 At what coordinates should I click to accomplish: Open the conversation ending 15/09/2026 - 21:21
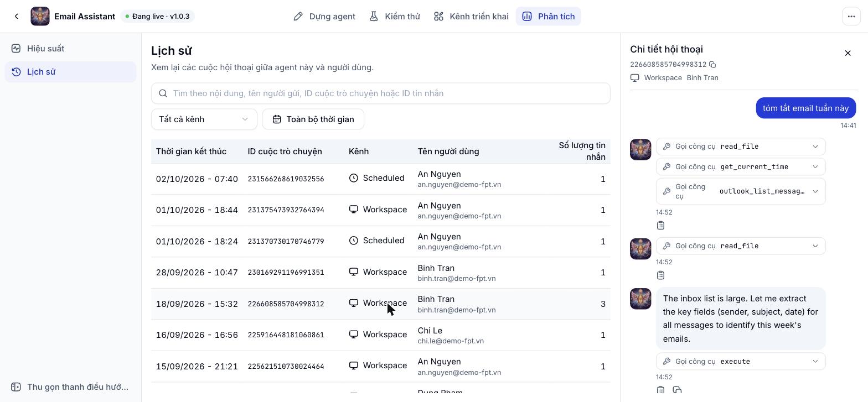(x=381, y=367)
